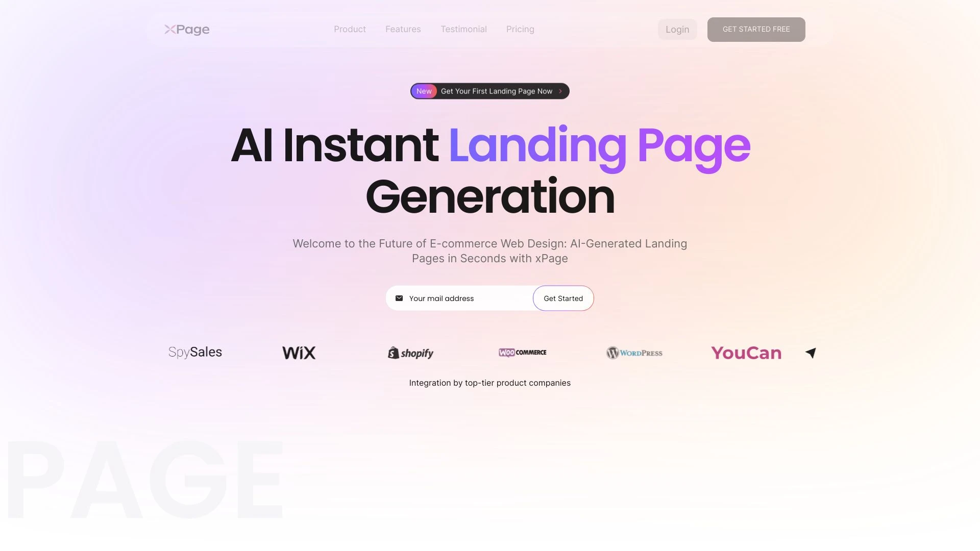
Task: Click the Shopify brand icon
Action: click(x=410, y=353)
